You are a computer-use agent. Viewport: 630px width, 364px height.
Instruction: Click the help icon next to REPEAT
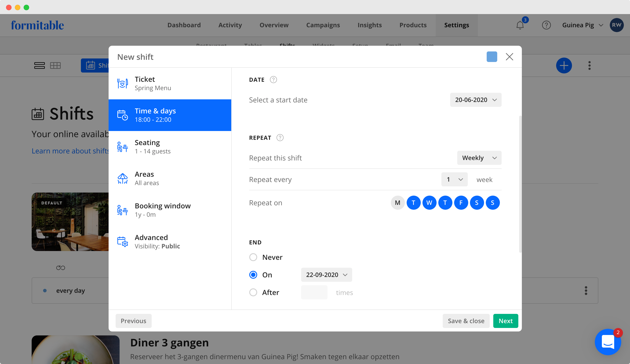coord(280,138)
